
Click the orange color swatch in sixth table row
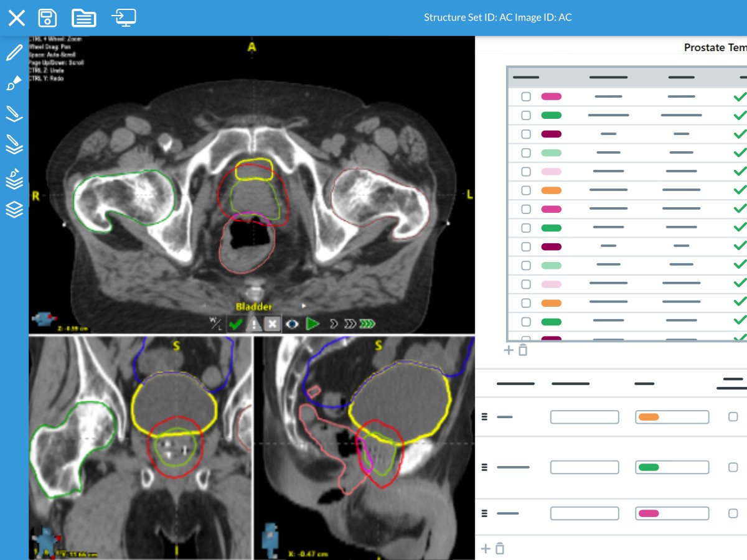tap(551, 190)
